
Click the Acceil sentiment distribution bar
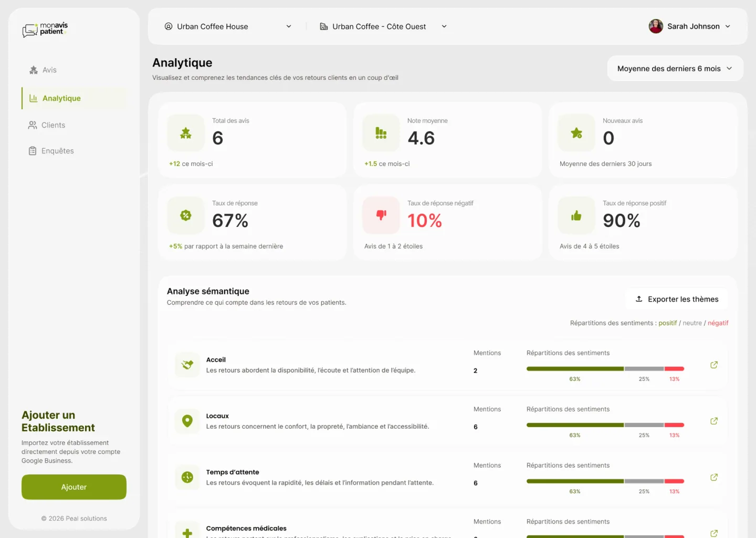coord(605,369)
